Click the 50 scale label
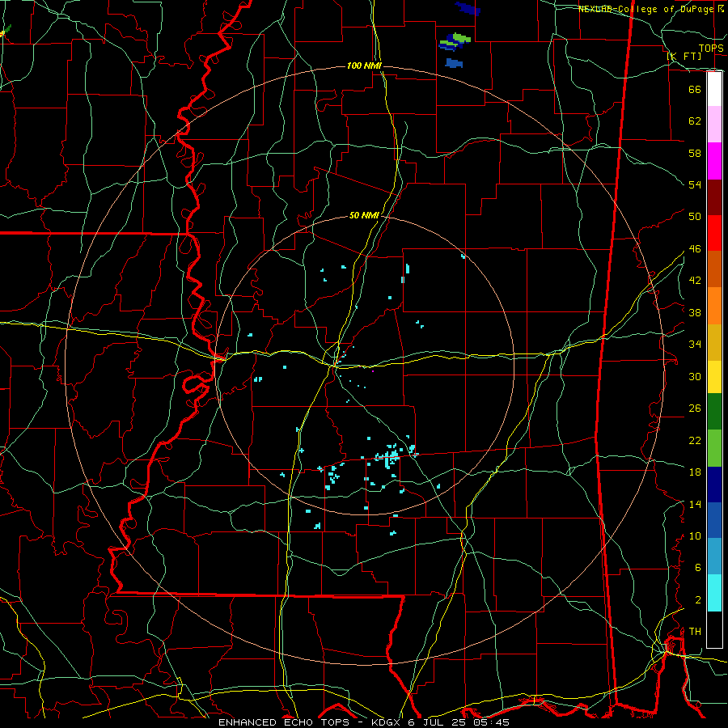The width and height of the screenshot is (728, 728). 695,216
